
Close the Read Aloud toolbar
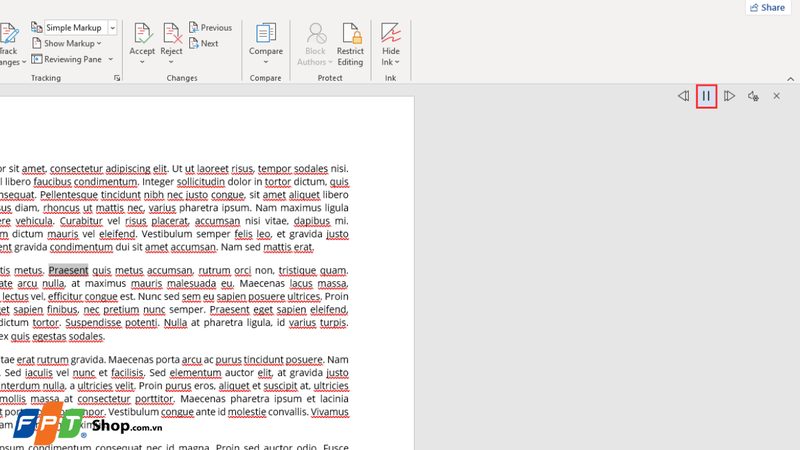[776, 96]
